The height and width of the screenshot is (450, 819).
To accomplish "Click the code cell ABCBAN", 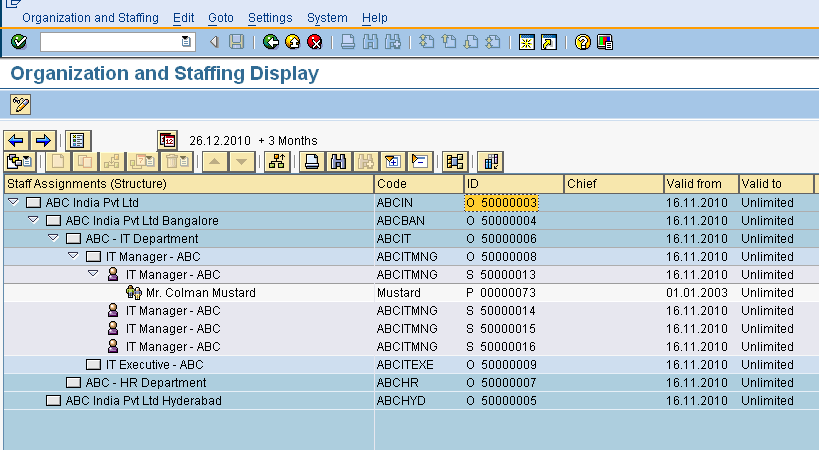I will (401, 221).
